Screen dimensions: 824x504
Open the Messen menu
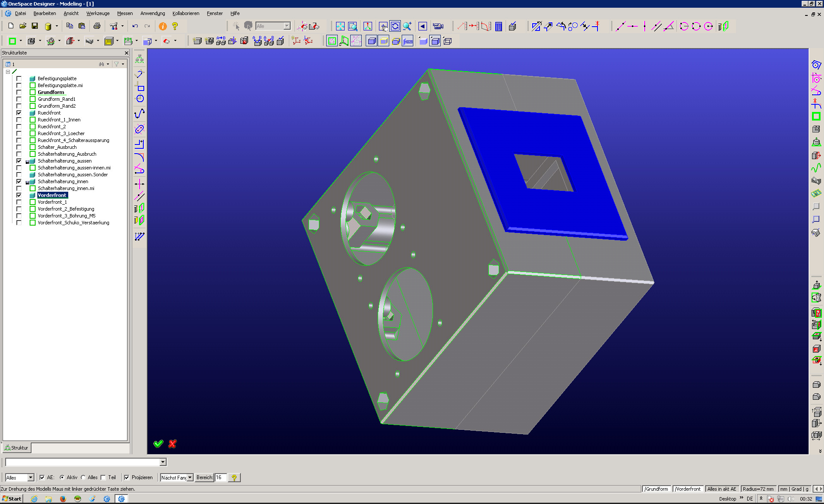(125, 13)
